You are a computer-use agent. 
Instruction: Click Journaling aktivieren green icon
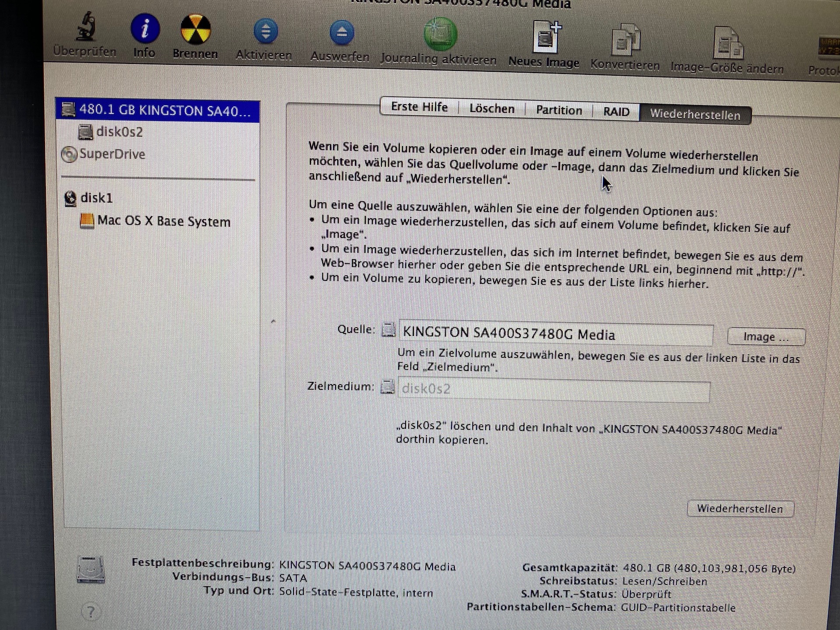tap(440, 34)
